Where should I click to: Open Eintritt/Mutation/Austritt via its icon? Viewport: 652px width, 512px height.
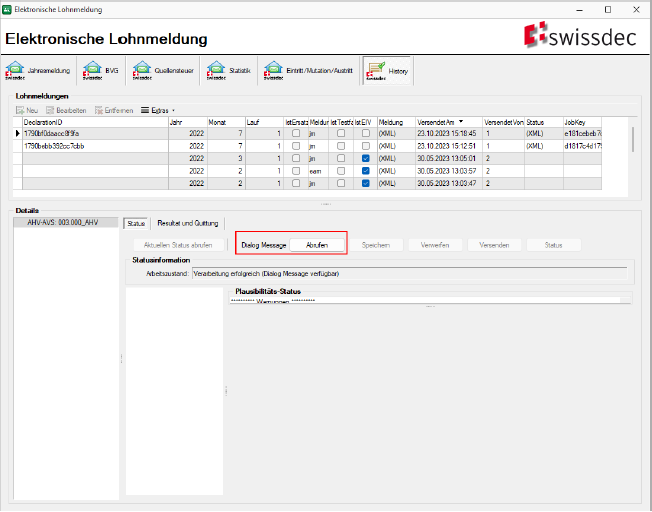coord(272,71)
